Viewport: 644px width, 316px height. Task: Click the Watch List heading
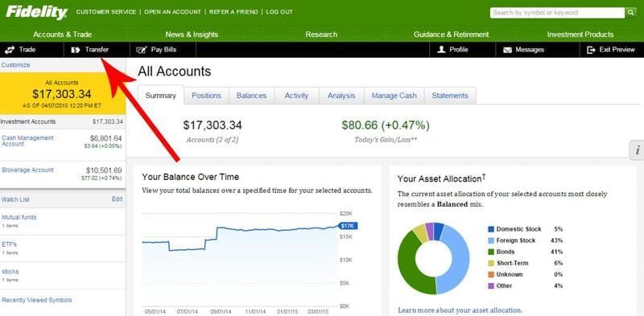point(15,199)
